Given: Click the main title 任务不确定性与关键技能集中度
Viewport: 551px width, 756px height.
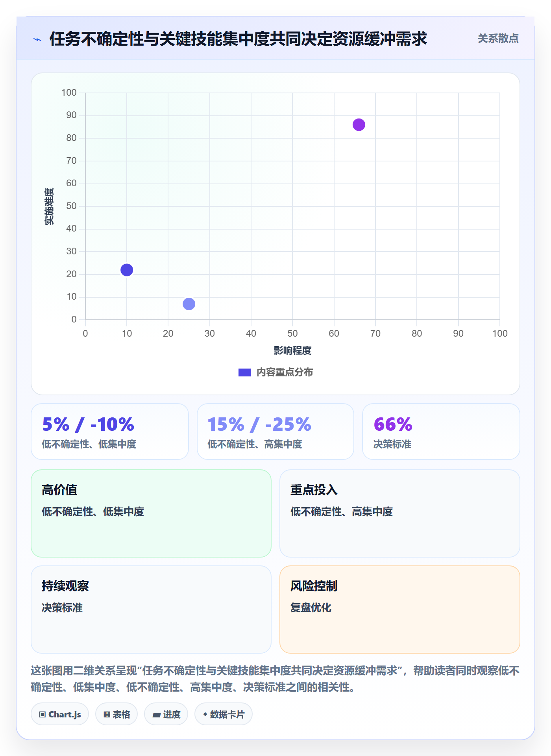Looking at the screenshot, I should tap(238, 39).
